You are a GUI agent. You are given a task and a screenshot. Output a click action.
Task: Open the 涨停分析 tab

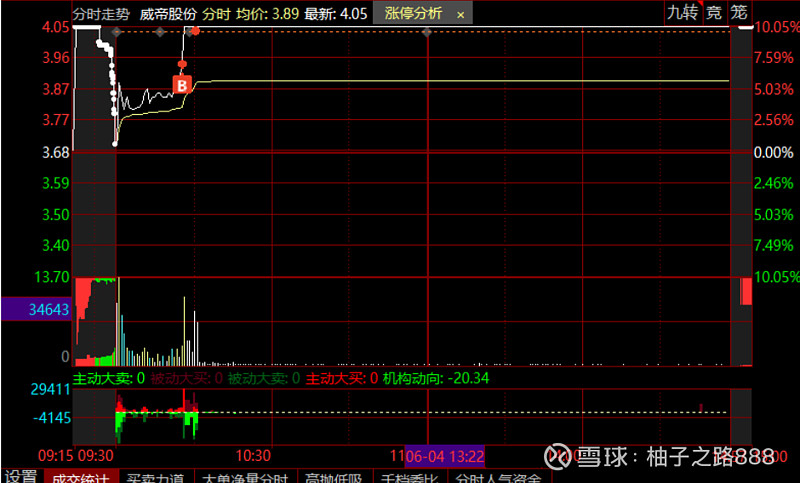click(413, 13)
